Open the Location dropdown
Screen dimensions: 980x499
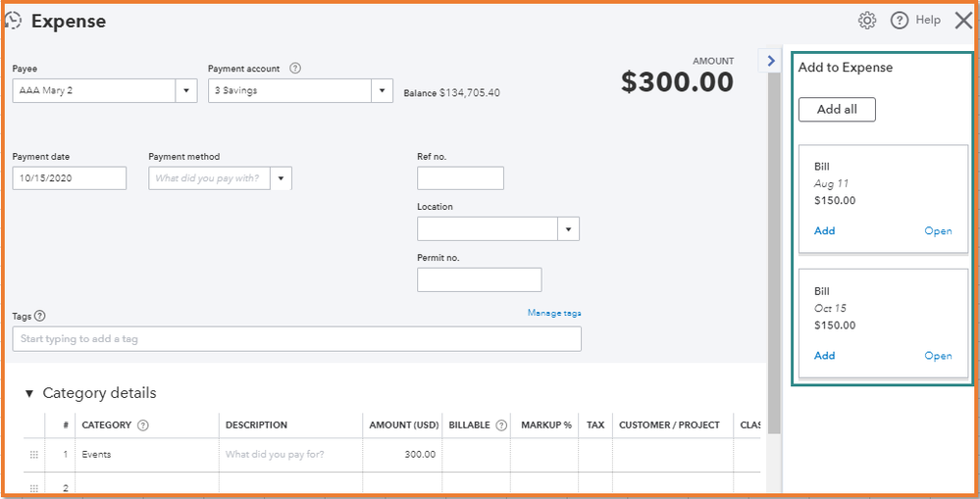point(568,229)
